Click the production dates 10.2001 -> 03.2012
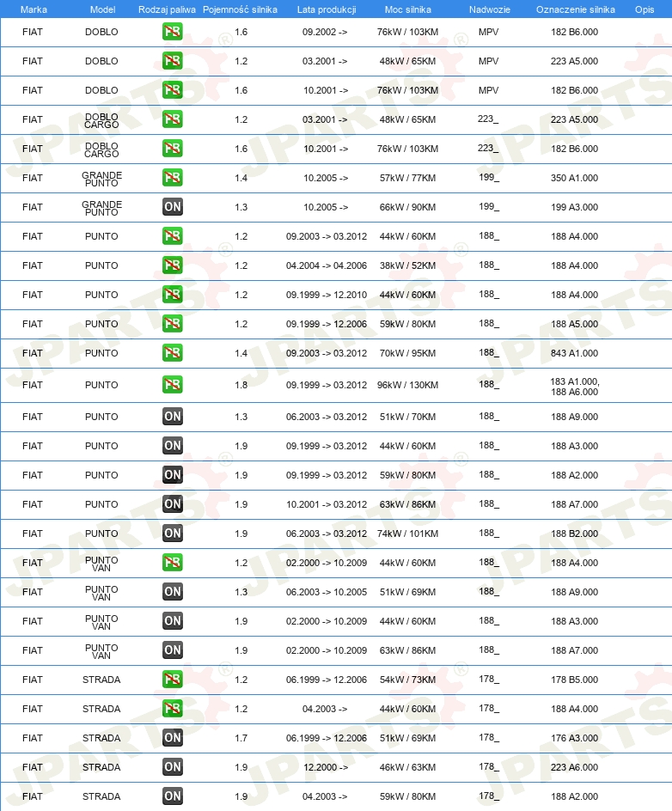 point(327,504)
